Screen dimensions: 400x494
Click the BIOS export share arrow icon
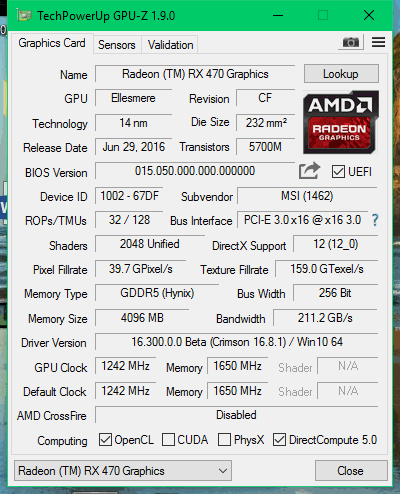[x=309, y=171]
